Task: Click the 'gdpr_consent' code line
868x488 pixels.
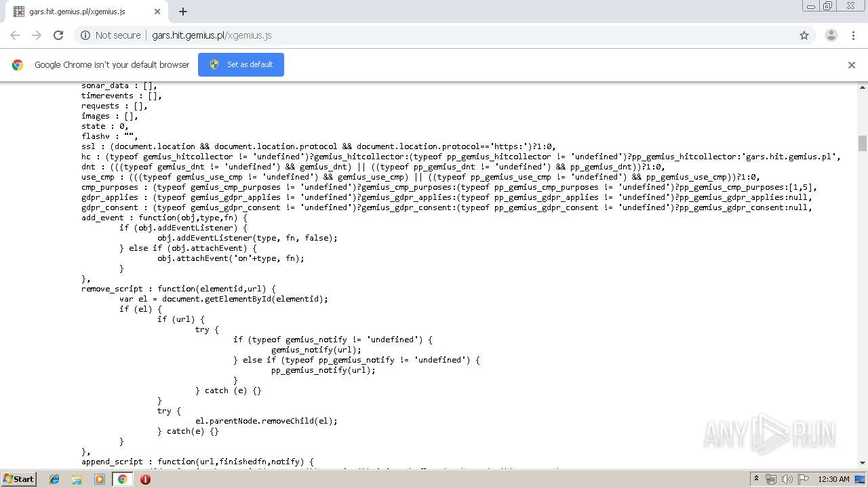Action: 447,207
